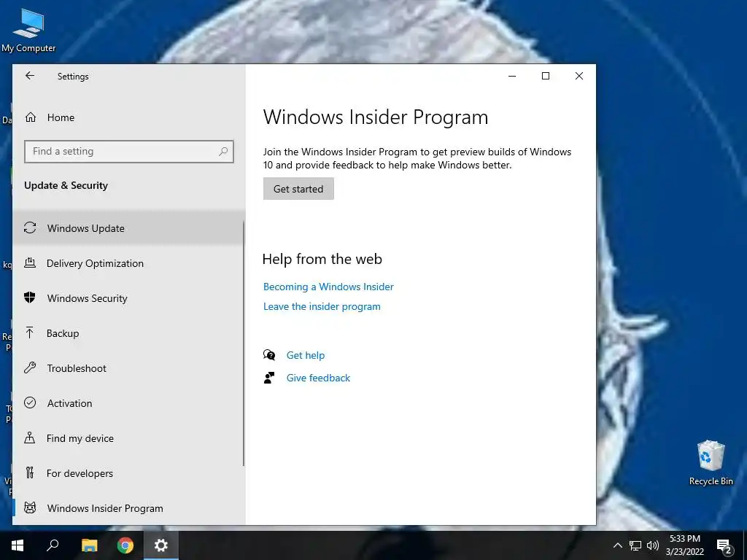Image resolution: width=747 pixels, height=560 pixels.
Task: Click the Troubleshoot wrench icon
Action: [x=30, y=367]
